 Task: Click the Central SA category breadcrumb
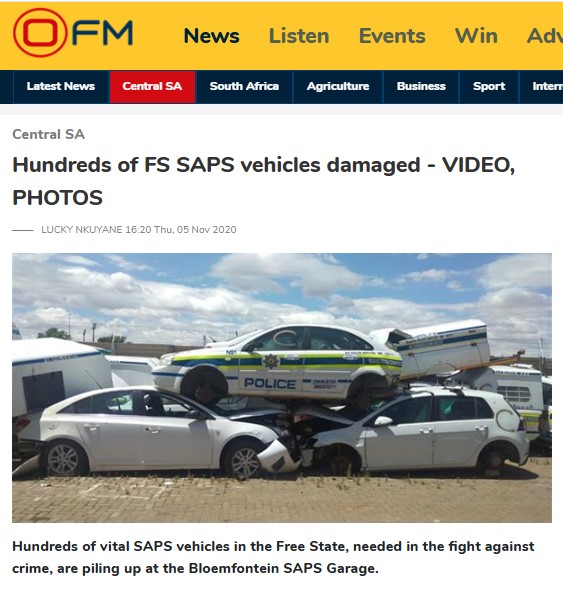[x=48, y=134]
